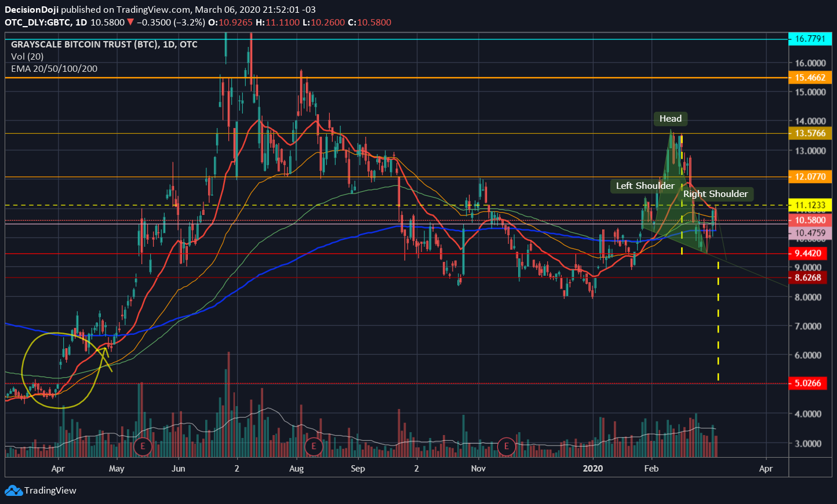Click the May label on time axis
837x504 pixels.
[117, 469]
